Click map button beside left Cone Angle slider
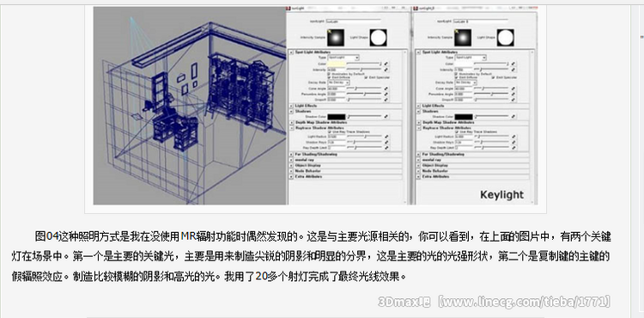Viewport: 644px width, 318px height. (386, 89)
